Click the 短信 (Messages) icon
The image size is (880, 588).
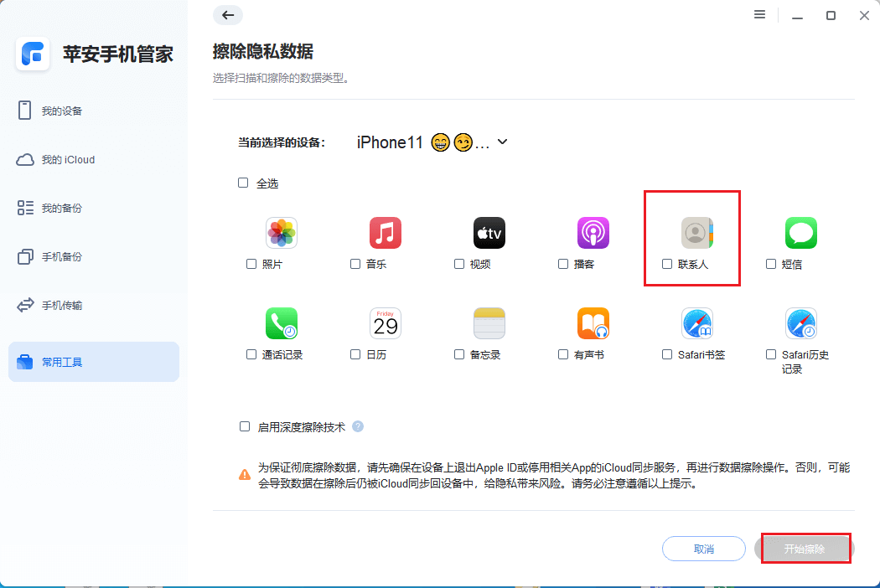click(801, 233)
